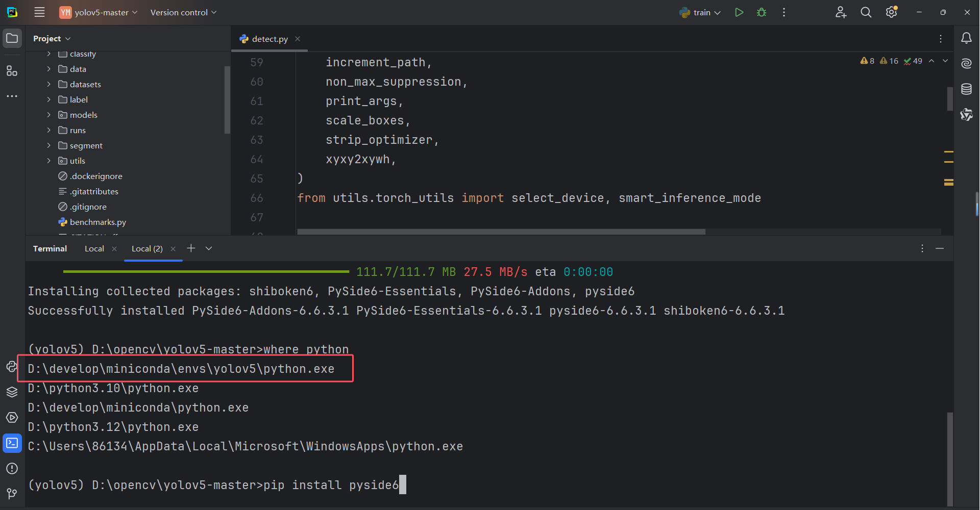
Task: Open the IDE Settings gear
Action: point(892,12)
